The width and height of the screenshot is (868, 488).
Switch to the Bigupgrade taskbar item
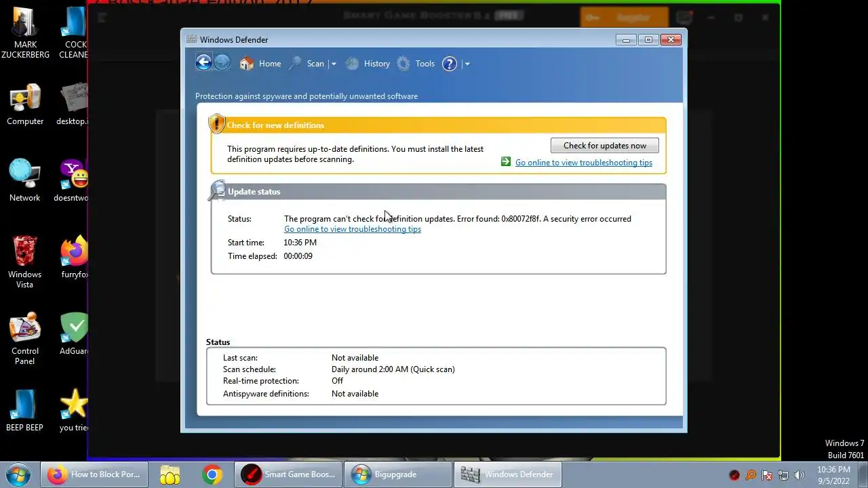398,474
